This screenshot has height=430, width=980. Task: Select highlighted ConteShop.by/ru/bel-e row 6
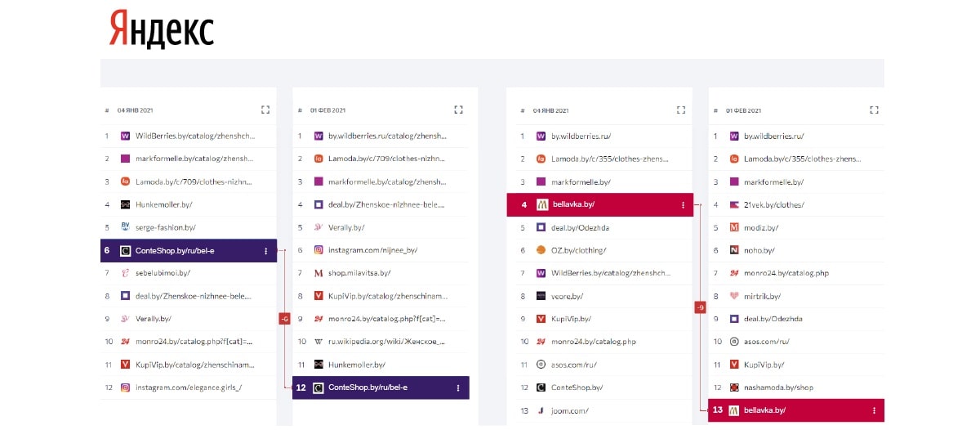[189, 251]
